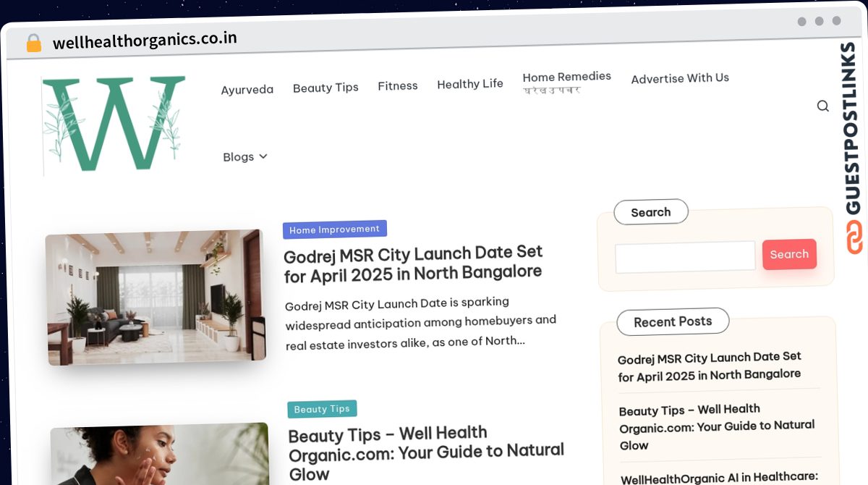
Task: Click the red Search button
Action: (x=789, y=254)
